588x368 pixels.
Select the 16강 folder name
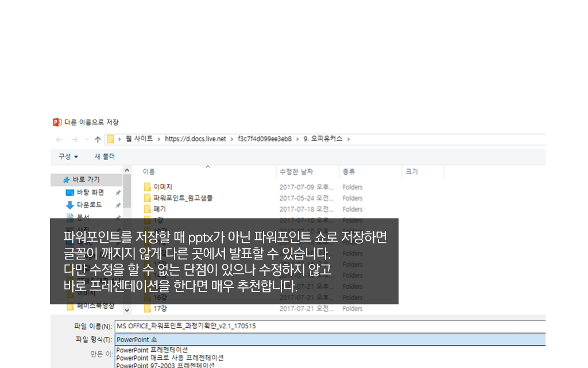click(160, 298)
